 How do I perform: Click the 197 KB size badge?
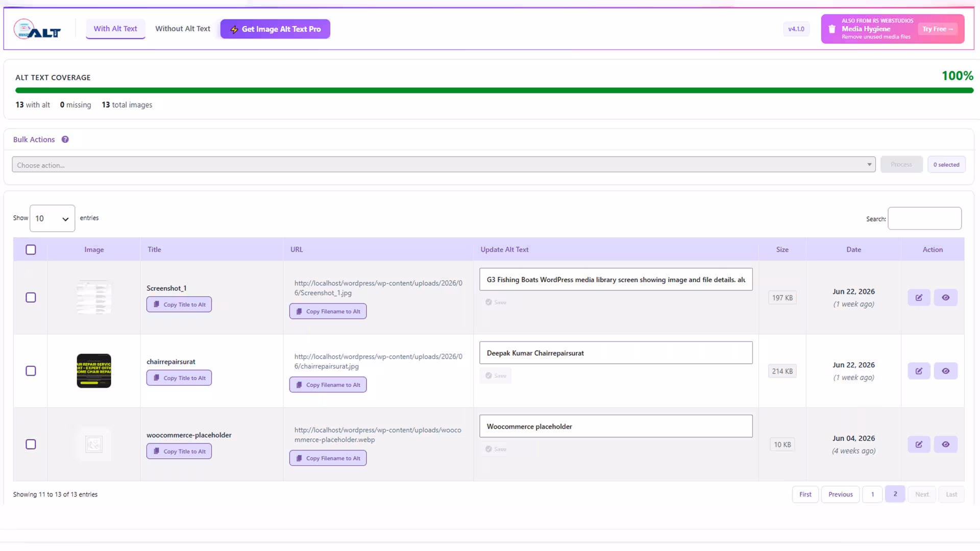tap(782, 297)
